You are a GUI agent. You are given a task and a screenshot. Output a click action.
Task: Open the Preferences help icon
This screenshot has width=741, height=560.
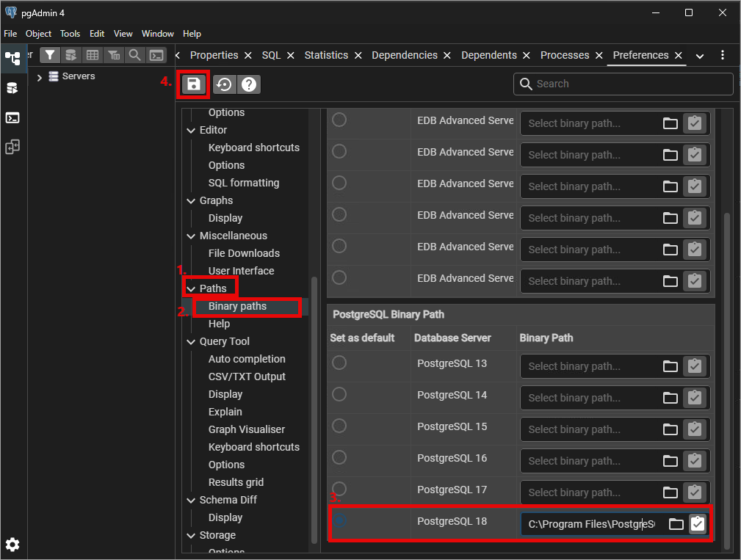[x=250, y=84]
